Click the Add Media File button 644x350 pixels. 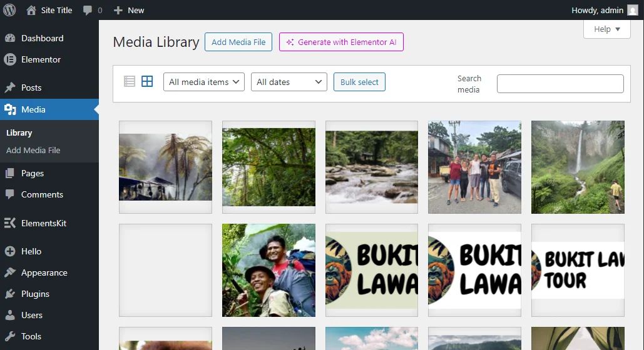point(238,42)
